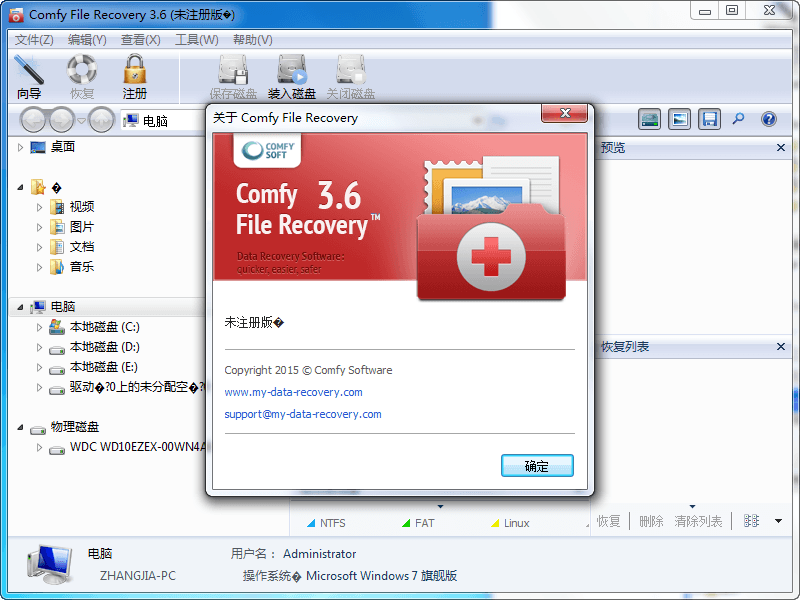Collapse the 电脑 tree node

click(20, 307)
